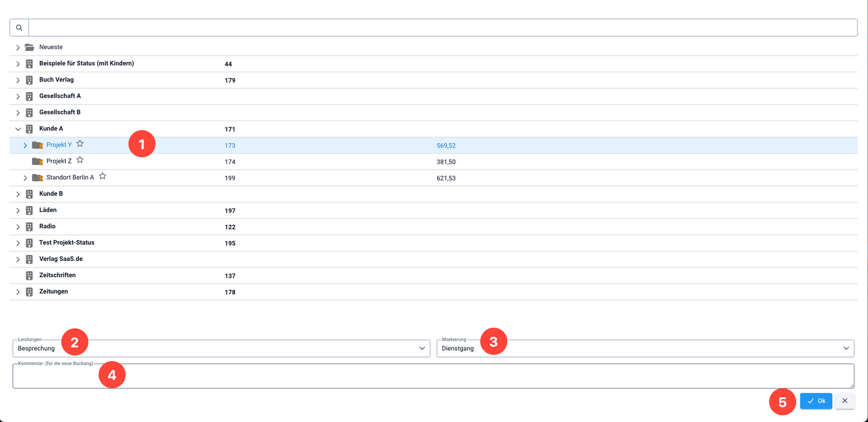Click the Buch Verlag building icon

29,80
